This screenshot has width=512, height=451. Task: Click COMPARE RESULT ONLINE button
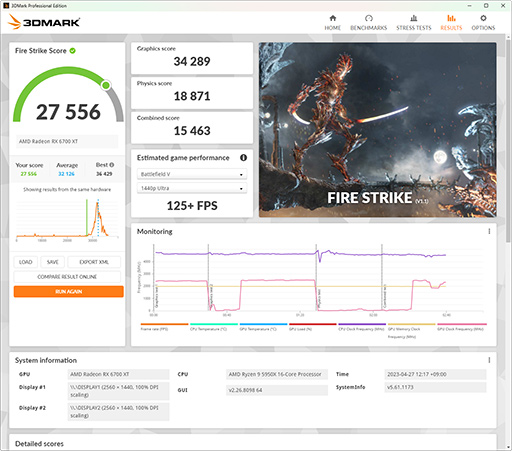click(x=67, y=277)
